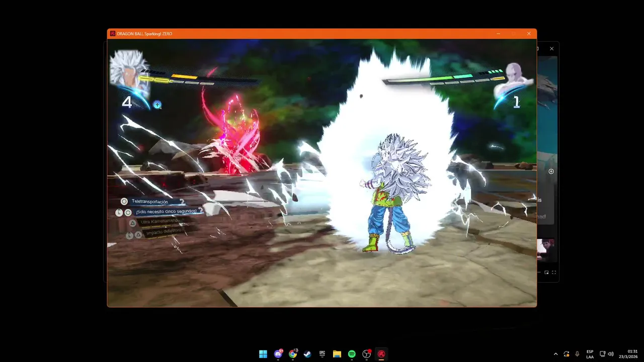Open OBS Studio from the taskbar

pyautogui.click(x=367, y=354)
